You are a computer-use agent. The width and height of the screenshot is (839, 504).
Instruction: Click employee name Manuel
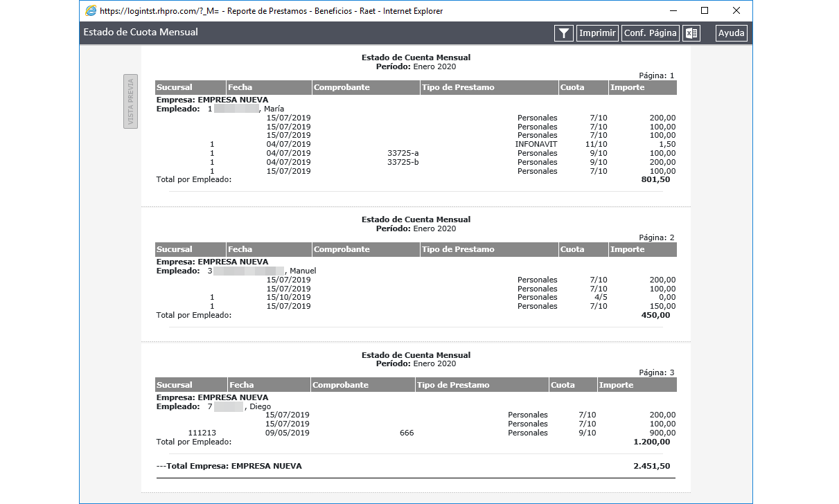[x=303, y=271]
